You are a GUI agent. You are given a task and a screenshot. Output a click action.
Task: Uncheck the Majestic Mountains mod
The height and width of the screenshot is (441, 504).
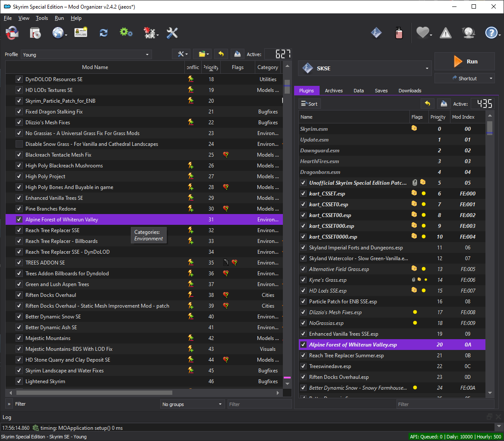click(19, 338)
